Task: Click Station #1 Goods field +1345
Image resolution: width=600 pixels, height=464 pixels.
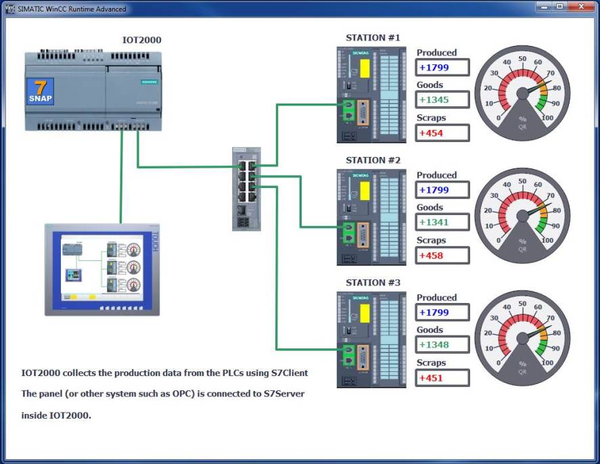Action: click(x=442, y=100)
